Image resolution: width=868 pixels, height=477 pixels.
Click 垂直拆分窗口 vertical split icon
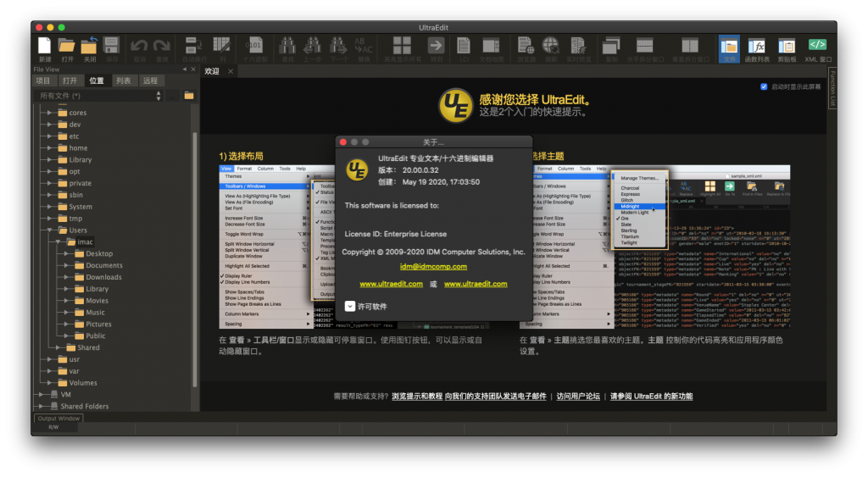pos(690,46)
